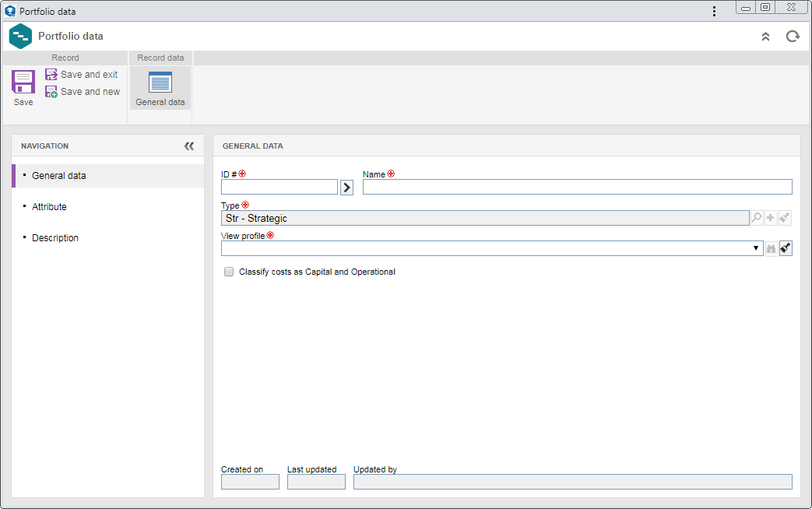Click the Type search magnifier icon
Image resolution: width=812 pixels, height=509 pixels.
[757, 217]
